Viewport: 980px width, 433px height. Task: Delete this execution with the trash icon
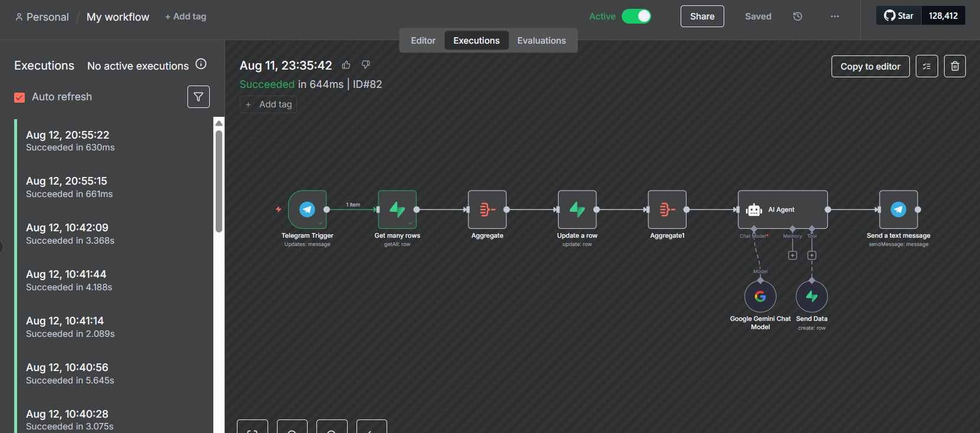tap(955, 67)
